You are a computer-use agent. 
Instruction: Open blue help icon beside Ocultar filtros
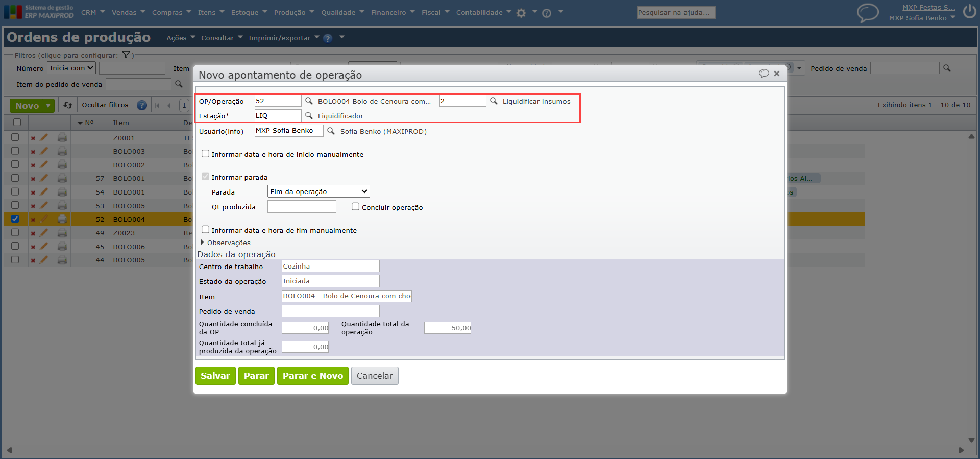(x=142, y=105)
